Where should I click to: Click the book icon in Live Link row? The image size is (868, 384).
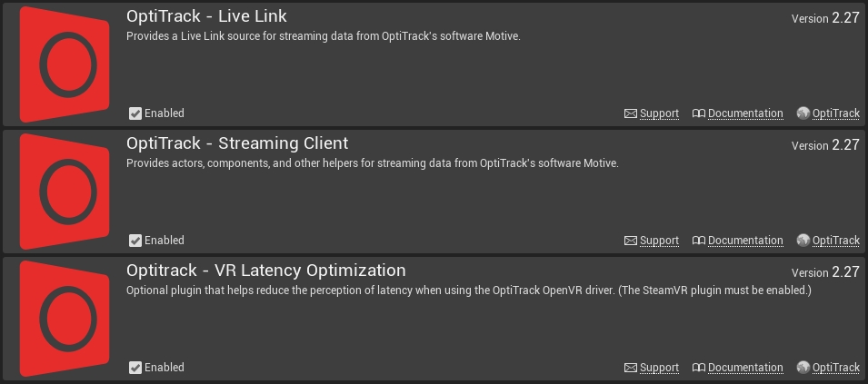pos(698,113)
